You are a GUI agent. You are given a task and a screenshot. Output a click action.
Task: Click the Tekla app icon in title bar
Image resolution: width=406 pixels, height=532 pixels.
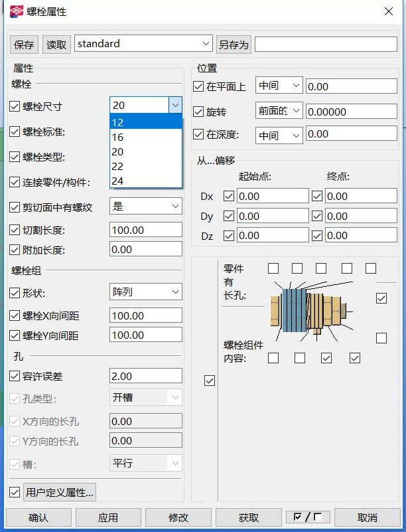pyautogui.click(x=16, y=11)
